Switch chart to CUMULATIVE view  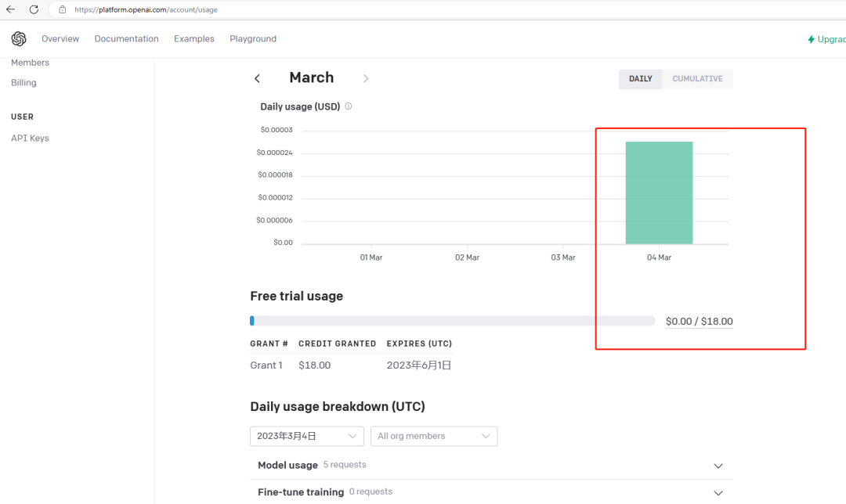[698, 79]
